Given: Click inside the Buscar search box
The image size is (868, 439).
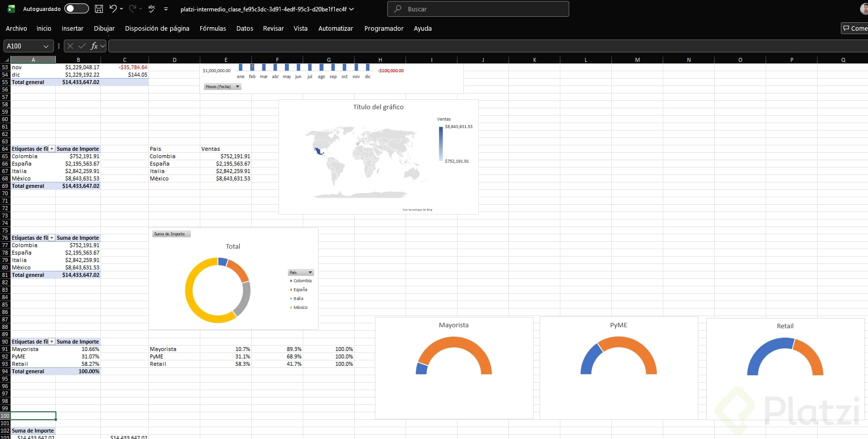Looking at the screenshot, I should 478,9.
